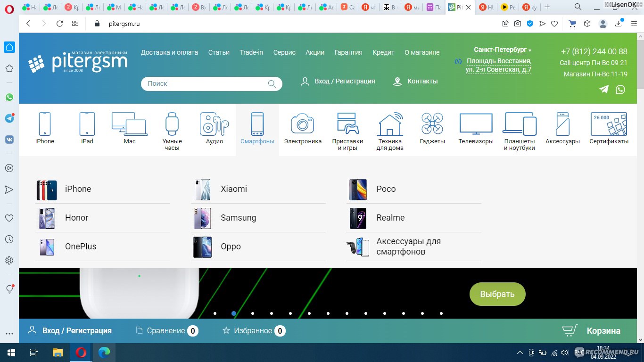Open Сравнение in the bottom bar
The height and width of the screenshot is (362, 644).
[x=167, y=331]
